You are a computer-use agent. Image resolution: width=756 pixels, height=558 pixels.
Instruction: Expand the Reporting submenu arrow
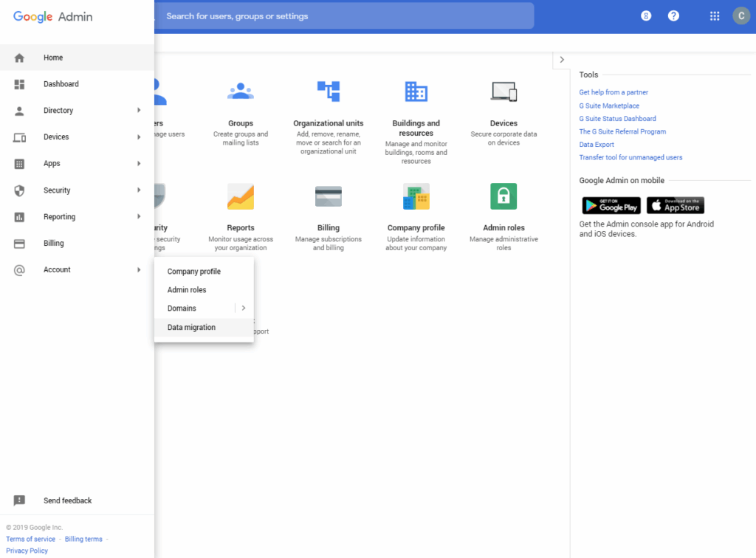[x=139, y=216]
